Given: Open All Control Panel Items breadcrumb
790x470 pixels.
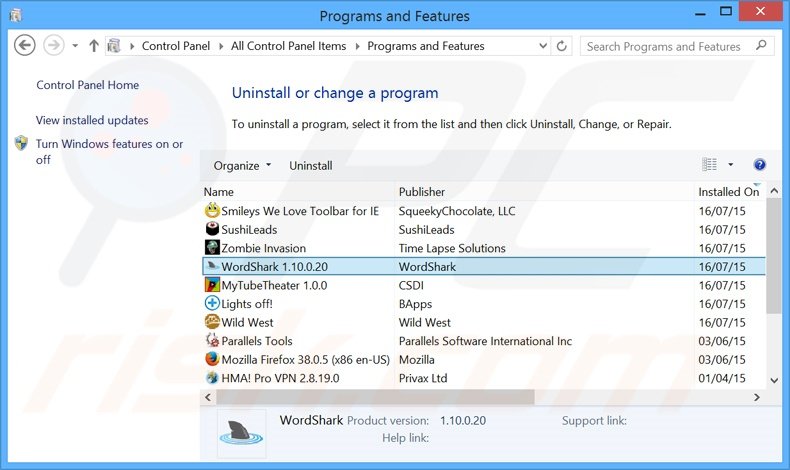Looking at the screenshot, I should coord(288,46).
